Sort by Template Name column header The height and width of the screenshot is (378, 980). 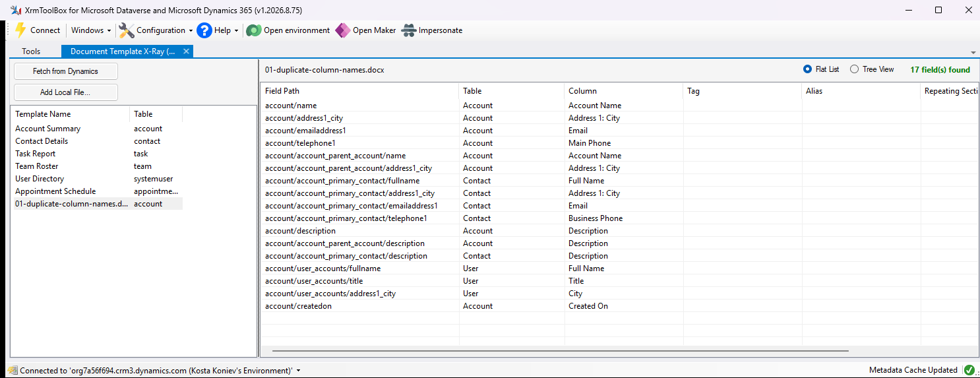point(70,114)
